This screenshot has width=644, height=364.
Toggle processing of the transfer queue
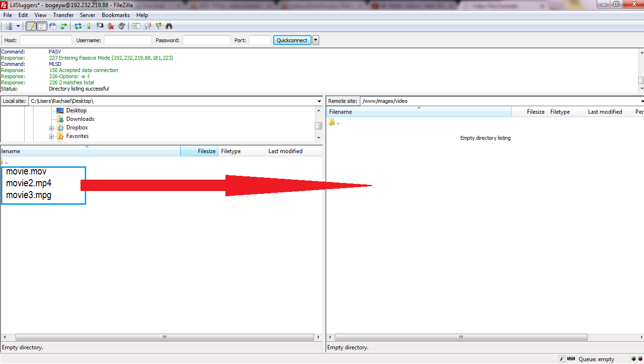coord(89,26)
